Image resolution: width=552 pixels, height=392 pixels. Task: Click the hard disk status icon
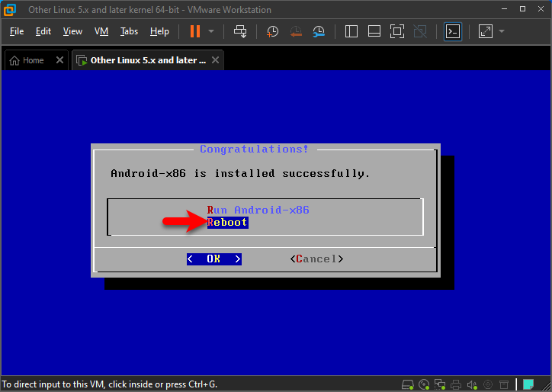(408, 384)
